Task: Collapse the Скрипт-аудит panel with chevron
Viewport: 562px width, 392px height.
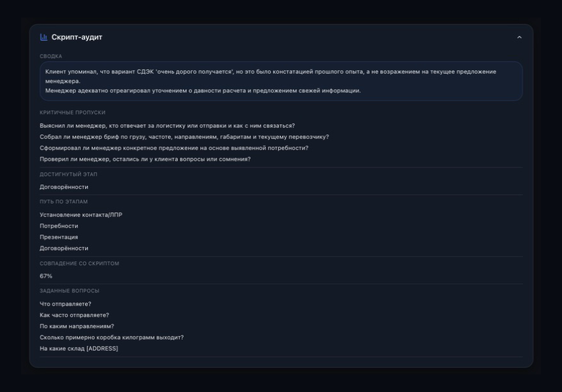Action: pos(519,37)
